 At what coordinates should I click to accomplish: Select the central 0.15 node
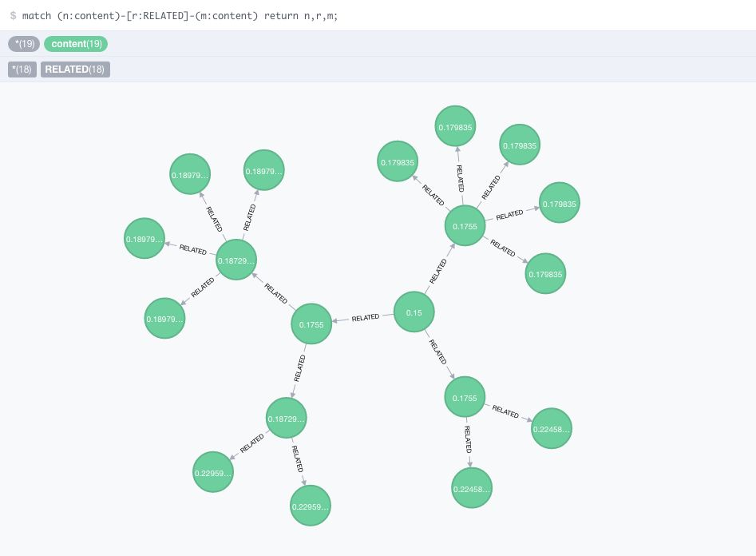[414, 312]
